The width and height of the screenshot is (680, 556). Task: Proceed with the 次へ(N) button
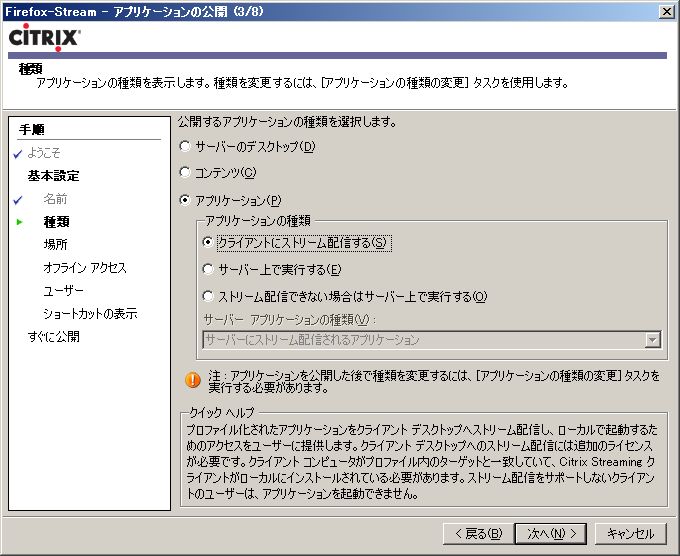point(550,533)
